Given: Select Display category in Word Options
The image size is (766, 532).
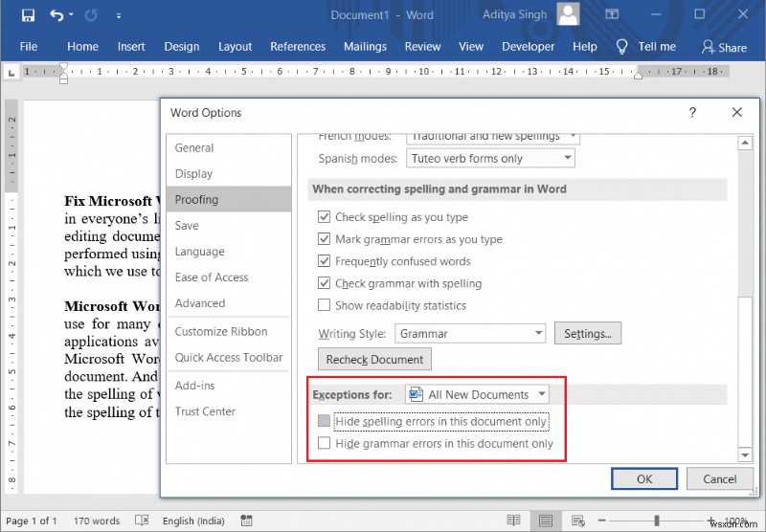Looking at the screenshot, I should [x=229, y=174].
